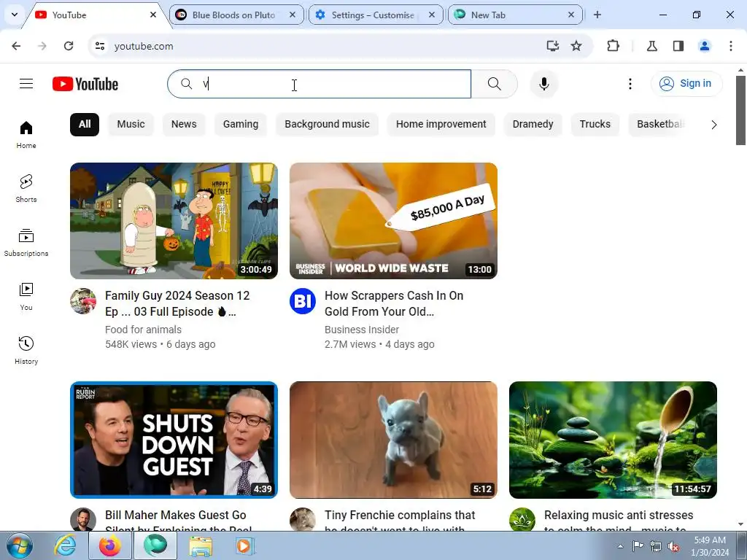Screen dimensions: 747x560
Task: Open Relaxing music anti stresses video title
Action: (619, 521)
